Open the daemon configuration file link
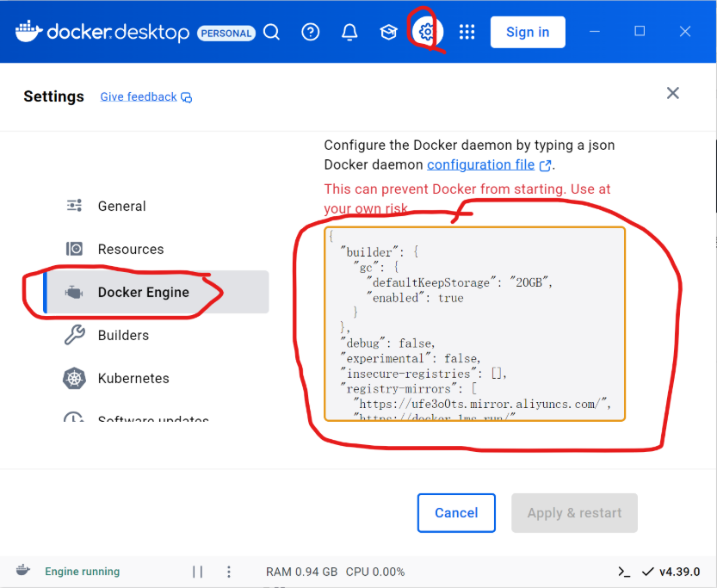Viewport: 717px width, 588px height. pyautogui.click(x=480, y=164)
